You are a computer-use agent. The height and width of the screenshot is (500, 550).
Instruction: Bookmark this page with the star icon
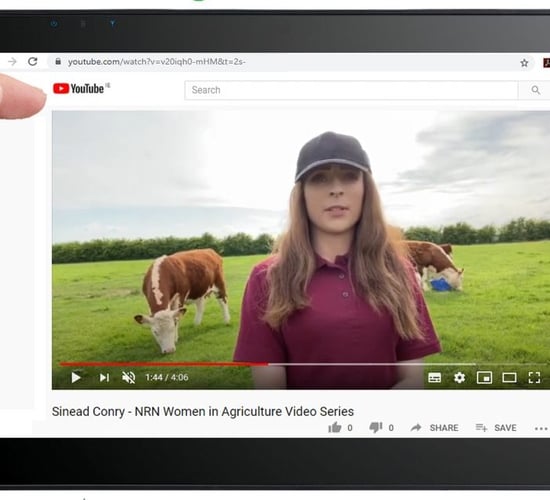click(524, 63)
